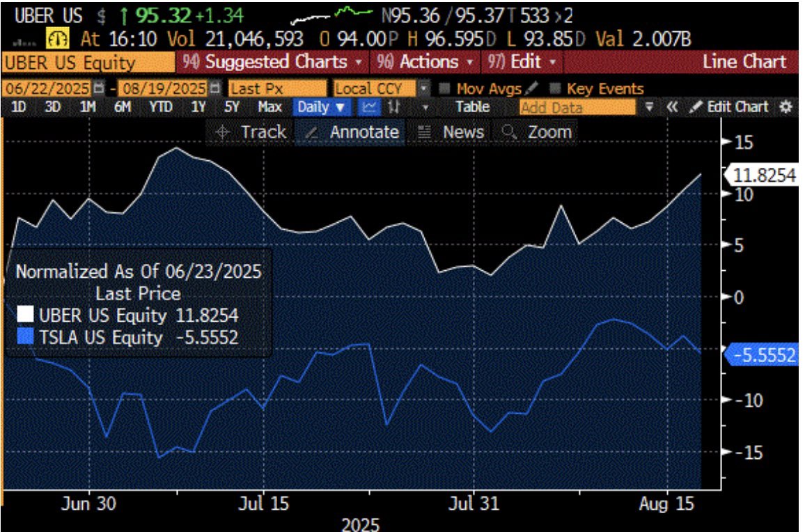Open the Actions dropdown menu
Screen dimensions: 805x532
[425, 62]
